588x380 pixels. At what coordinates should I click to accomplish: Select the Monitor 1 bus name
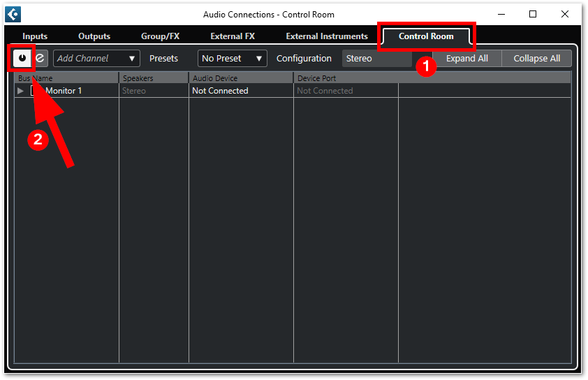64,91
